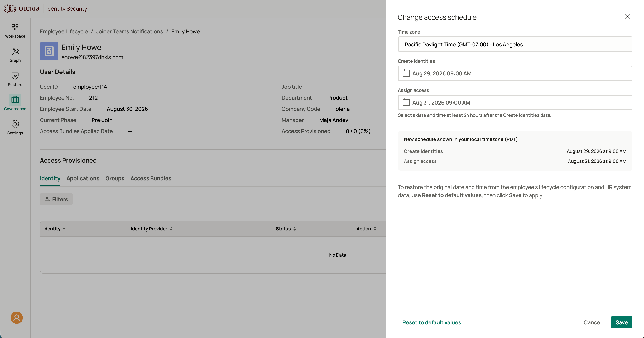
Task: Click the Current Phase value Pre-Join
Action: point(102,120)
